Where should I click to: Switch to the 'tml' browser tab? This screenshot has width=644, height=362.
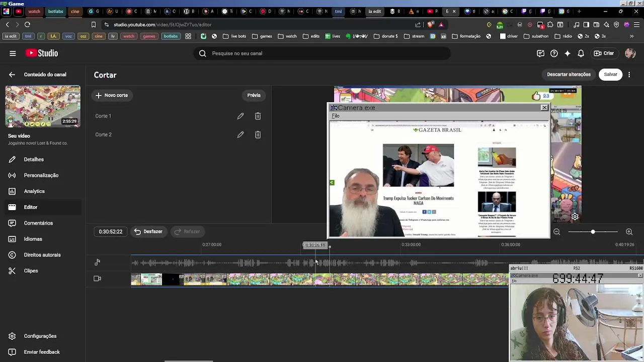pos(338,11)
